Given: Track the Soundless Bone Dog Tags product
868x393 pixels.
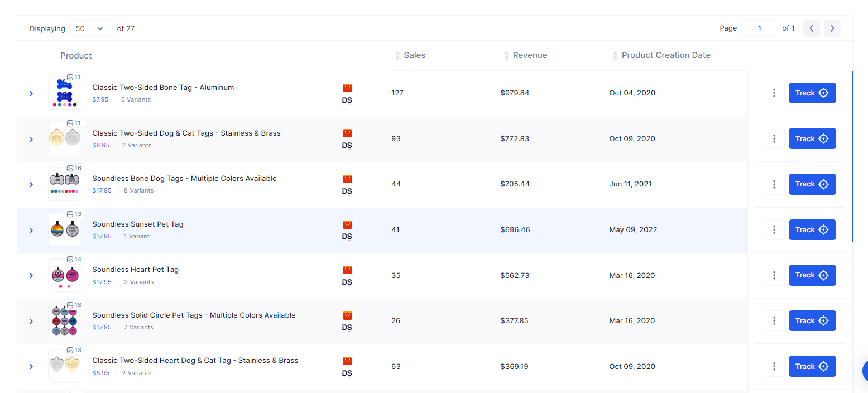Looking at the screenshot, I should pyautogui.click(x=812, y=184).
